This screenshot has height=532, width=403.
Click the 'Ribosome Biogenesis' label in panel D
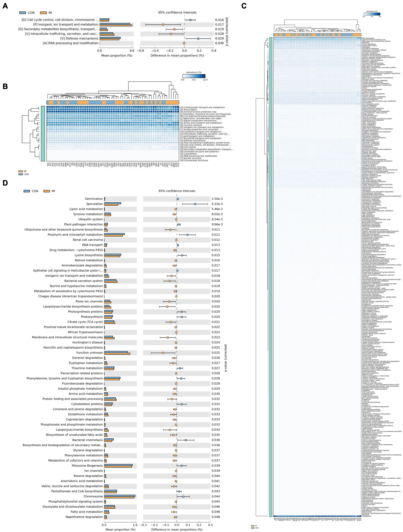pos(87,466)
